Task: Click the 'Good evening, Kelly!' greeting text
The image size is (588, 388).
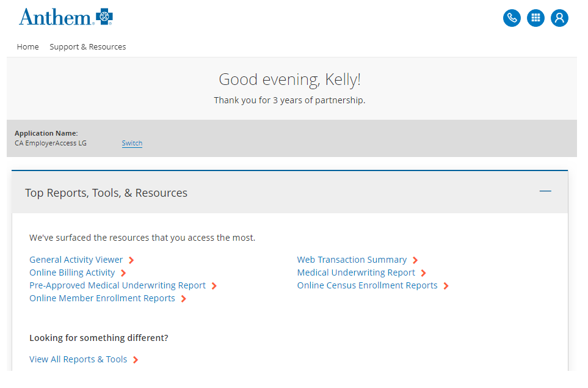Action: 289,79
